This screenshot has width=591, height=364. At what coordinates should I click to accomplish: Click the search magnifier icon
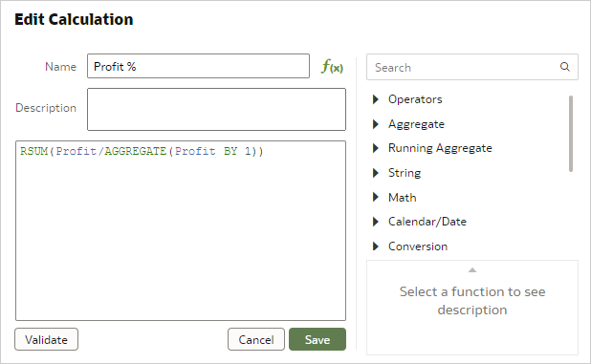[x=564, y=67]
